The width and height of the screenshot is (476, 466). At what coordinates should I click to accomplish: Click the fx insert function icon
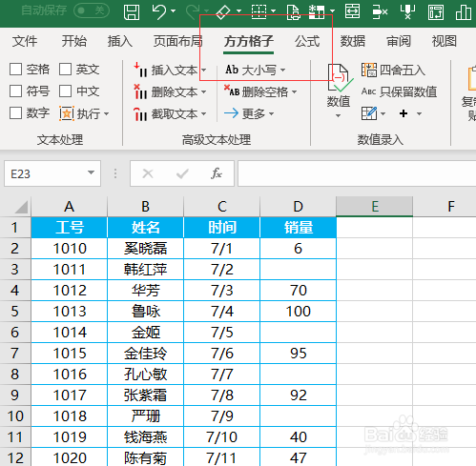coord(217,173)
